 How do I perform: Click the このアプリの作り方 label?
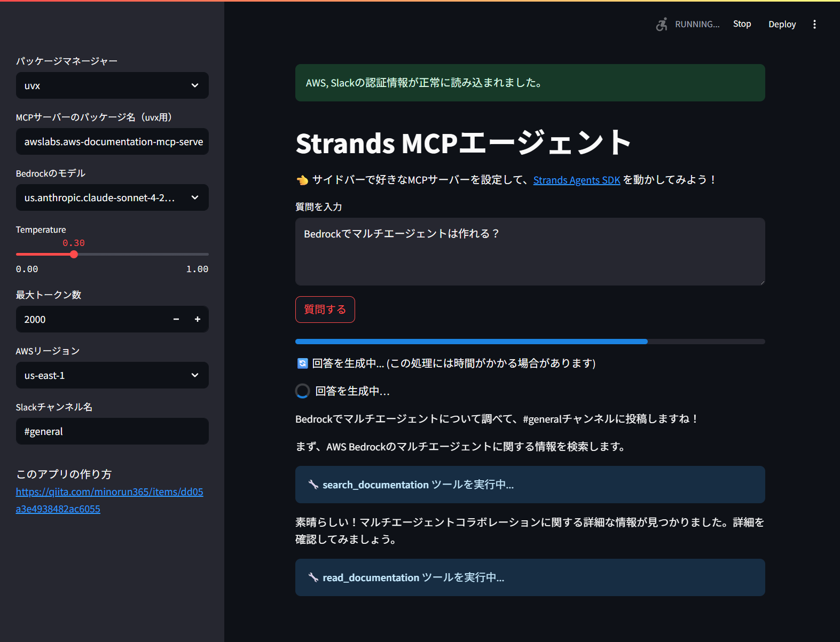click(x=64, y=474)
